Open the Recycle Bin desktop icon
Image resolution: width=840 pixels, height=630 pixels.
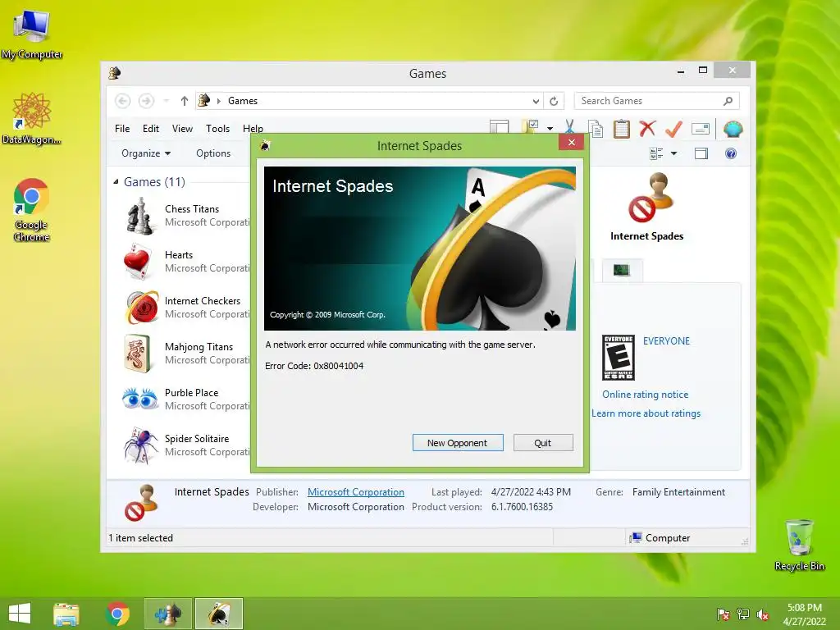pyautogui.click(x=799, y=545)
